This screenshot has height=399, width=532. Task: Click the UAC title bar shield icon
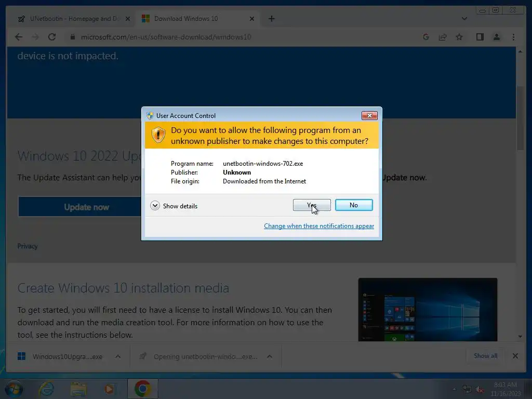[150, 115]
